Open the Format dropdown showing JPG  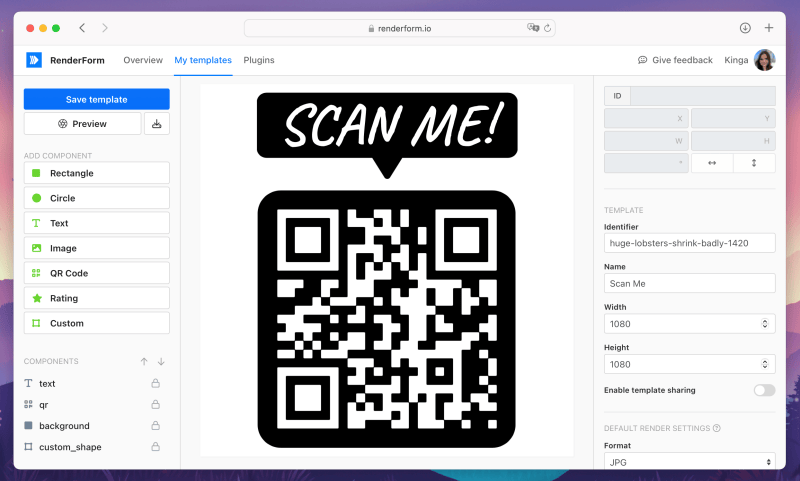pyautogui.click(x=690, y=462)
